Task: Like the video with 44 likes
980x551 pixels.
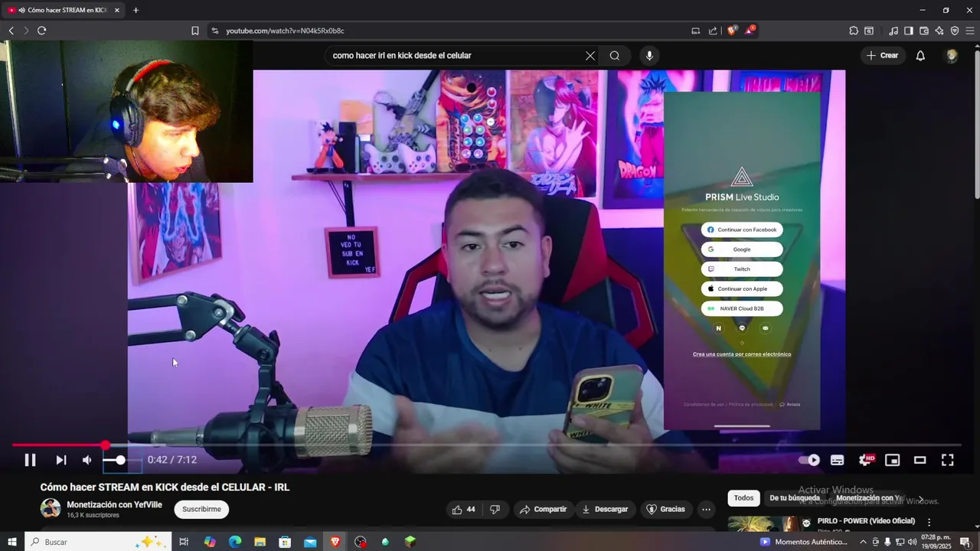Action: (464, 509)
